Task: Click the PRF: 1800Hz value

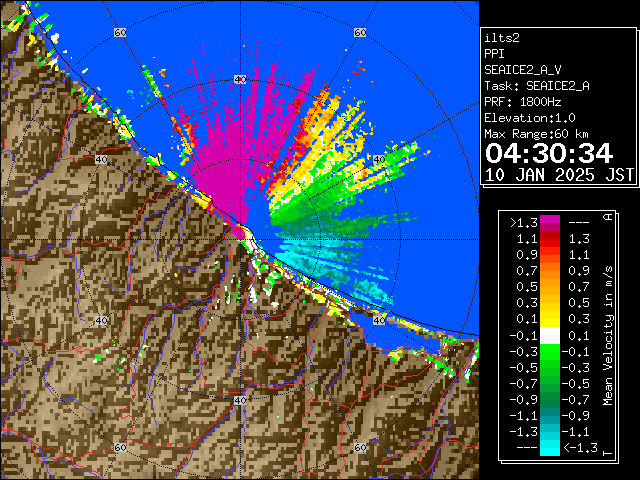Action: click(x=523, y=102)
